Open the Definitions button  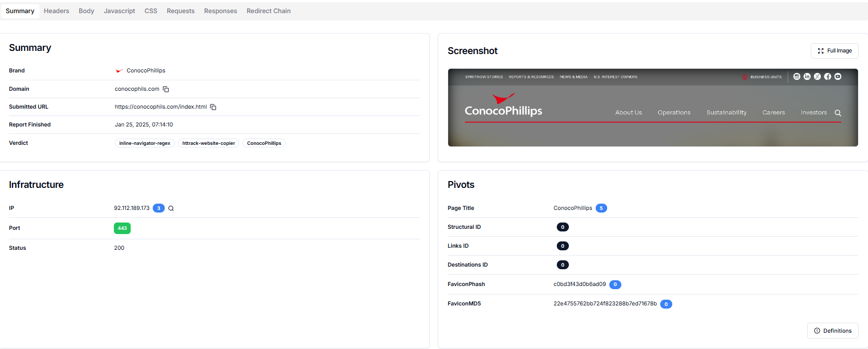tap(832, 331)
